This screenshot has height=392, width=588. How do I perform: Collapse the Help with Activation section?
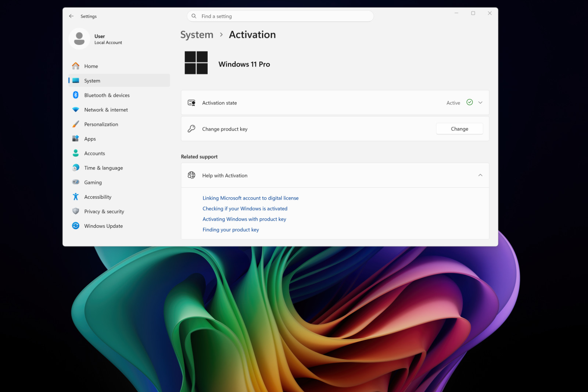[x=480, y=175]
